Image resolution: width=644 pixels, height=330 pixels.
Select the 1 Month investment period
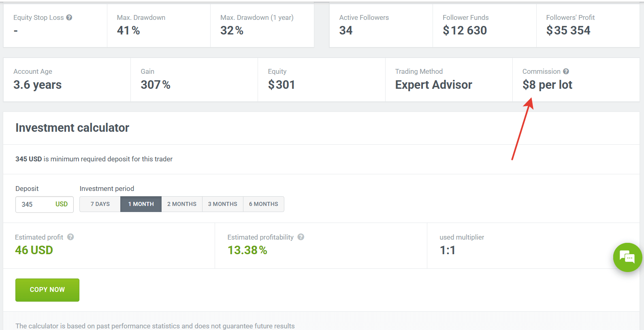[x=141, y=204]
